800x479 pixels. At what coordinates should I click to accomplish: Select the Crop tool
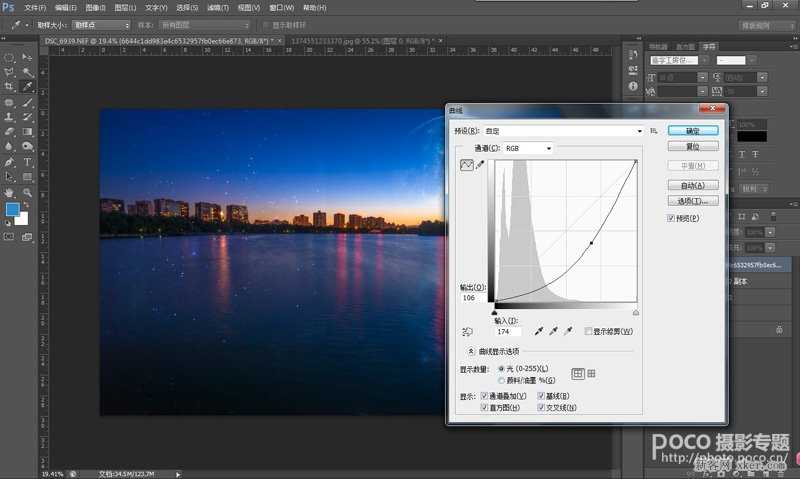point(9,87)
